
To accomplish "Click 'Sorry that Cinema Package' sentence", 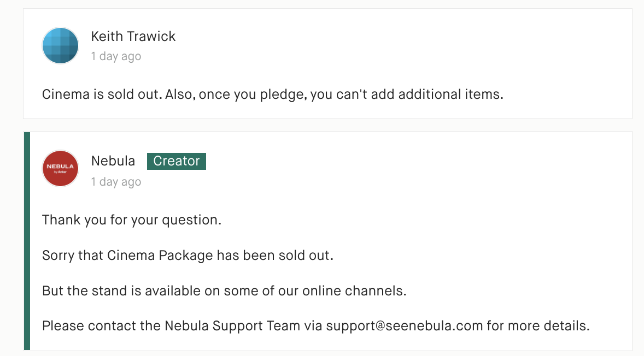I will click(188, 256).
